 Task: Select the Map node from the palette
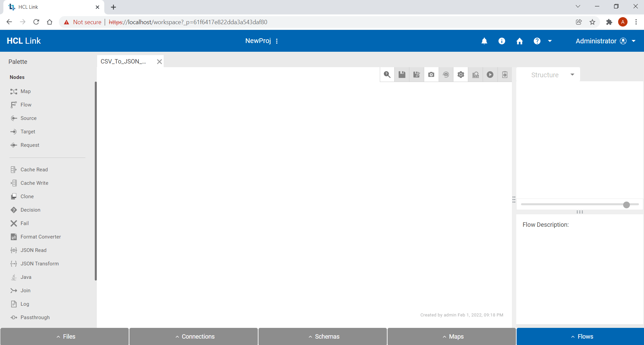click(x=25, y=91)
